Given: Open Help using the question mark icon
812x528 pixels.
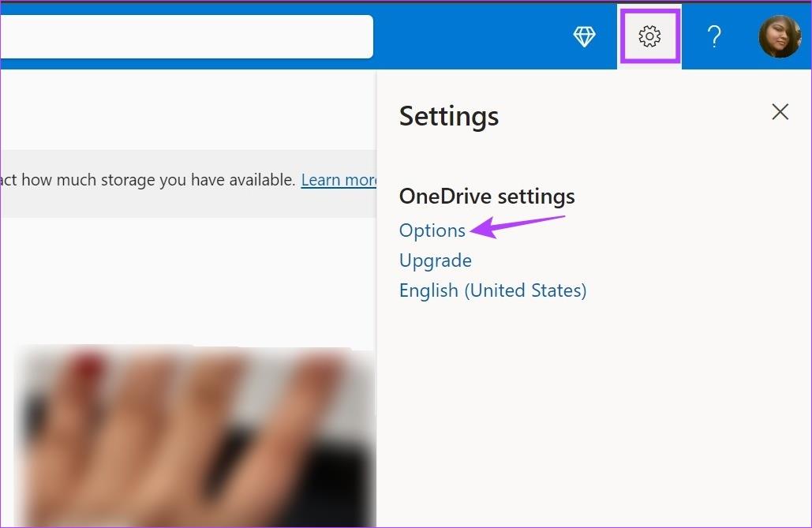Looking at the screenshot, I should click(714, 36).
